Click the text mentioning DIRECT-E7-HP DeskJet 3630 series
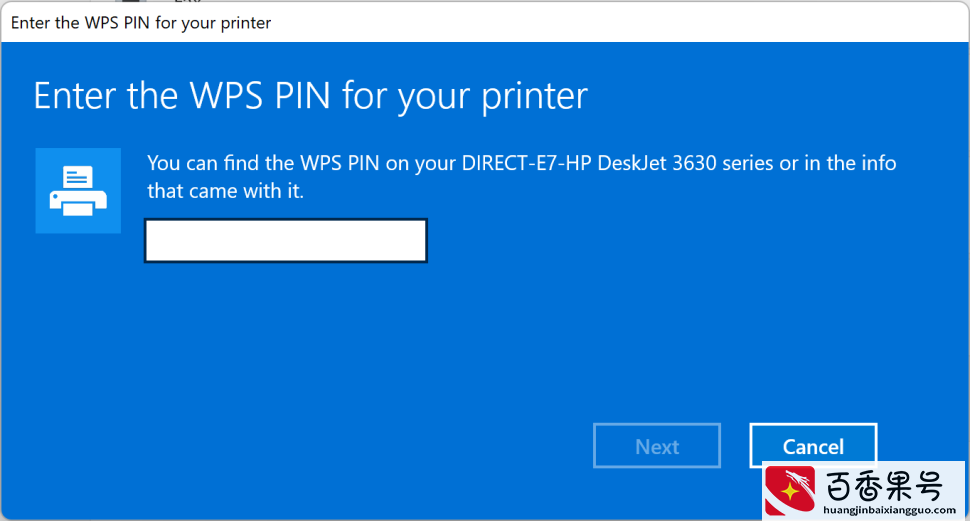 coord(521,177)
